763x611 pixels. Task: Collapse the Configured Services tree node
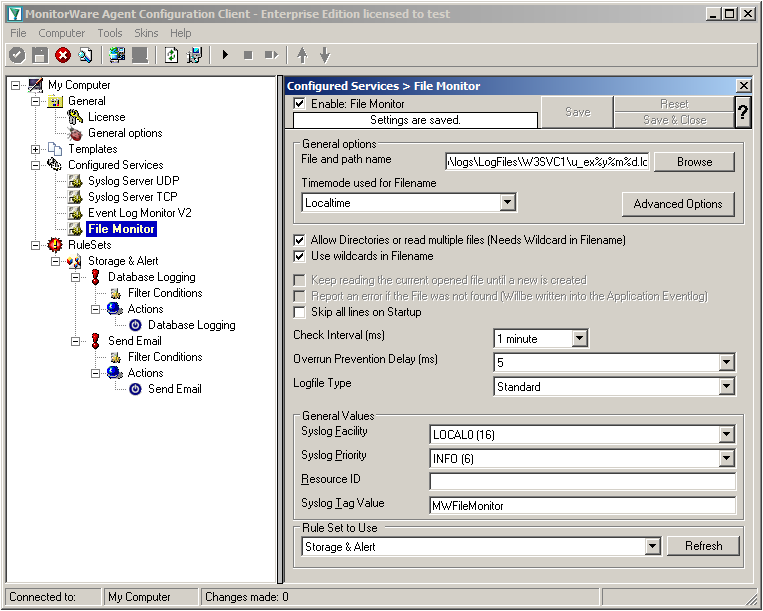click(36, 165)
